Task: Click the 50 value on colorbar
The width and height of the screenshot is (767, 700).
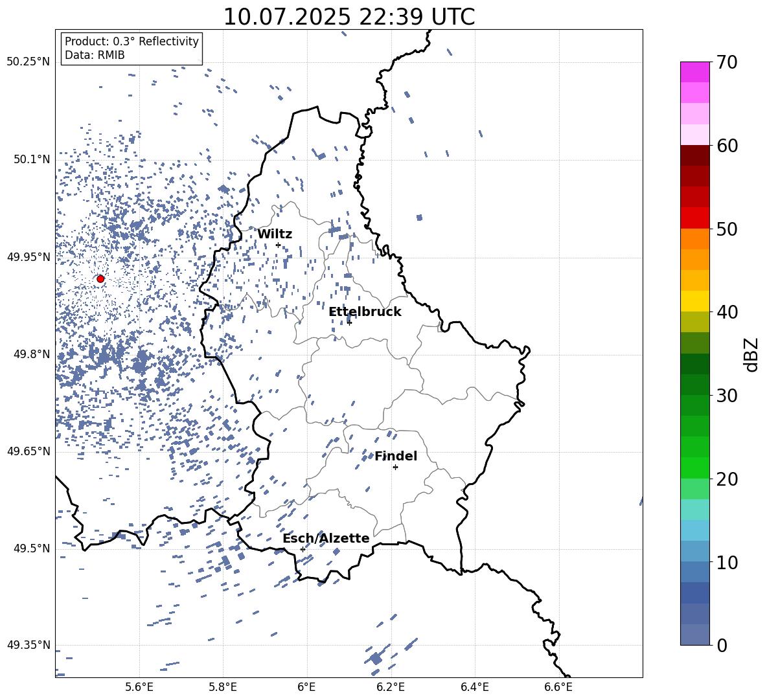Action: coord(727,229)
